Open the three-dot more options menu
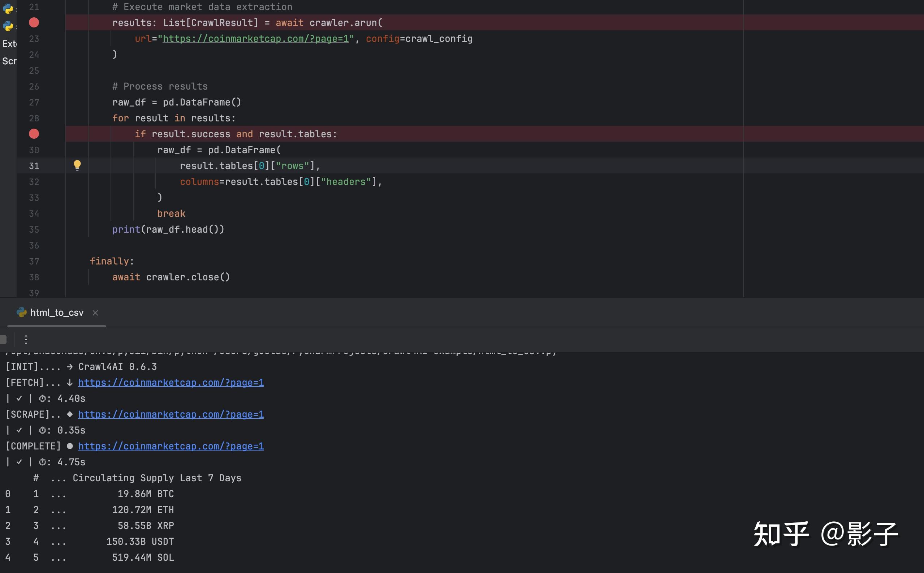Image resolution: width=924 pixels, height=573 pixels. point(26,339)
